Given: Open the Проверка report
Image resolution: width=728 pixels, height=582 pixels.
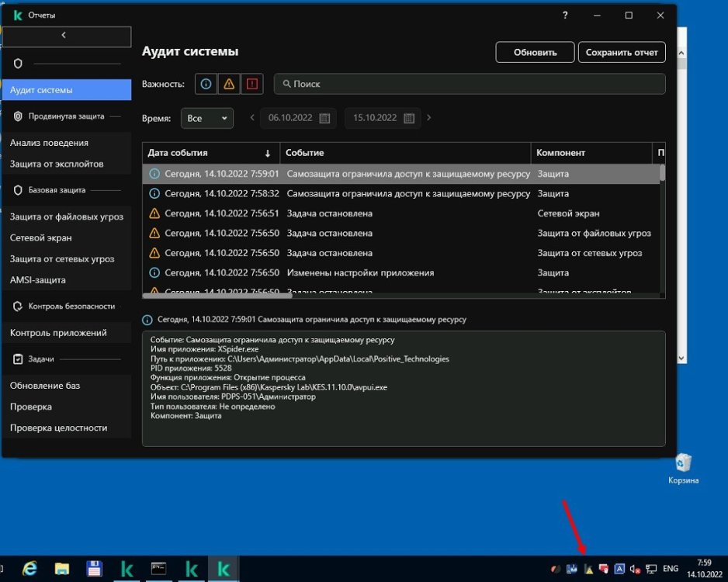Looking at the screenshot, I should (x=67, y=407).
